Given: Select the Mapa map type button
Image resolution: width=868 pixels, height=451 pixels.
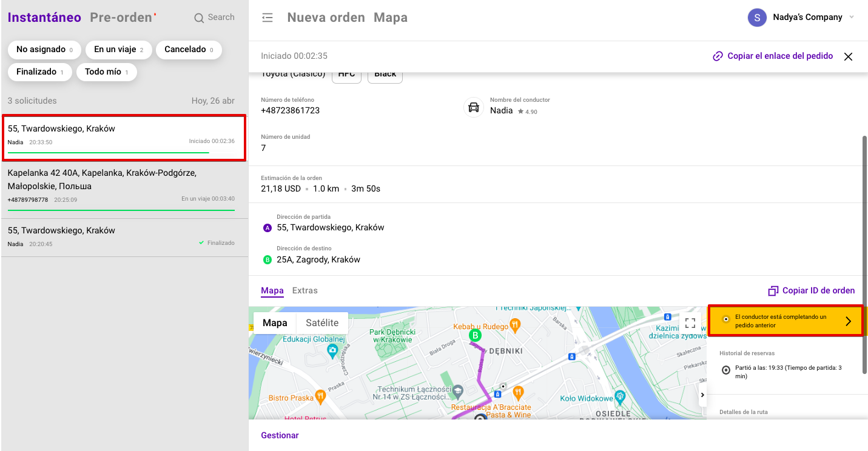Looking at the screenshot, I should [x=275, y=323].
